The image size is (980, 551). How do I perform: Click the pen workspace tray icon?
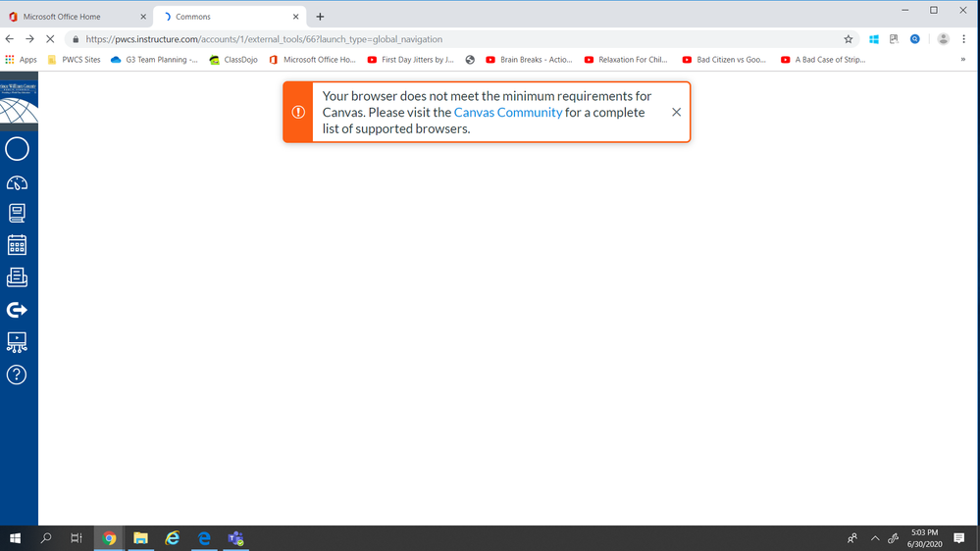point(894,538)
